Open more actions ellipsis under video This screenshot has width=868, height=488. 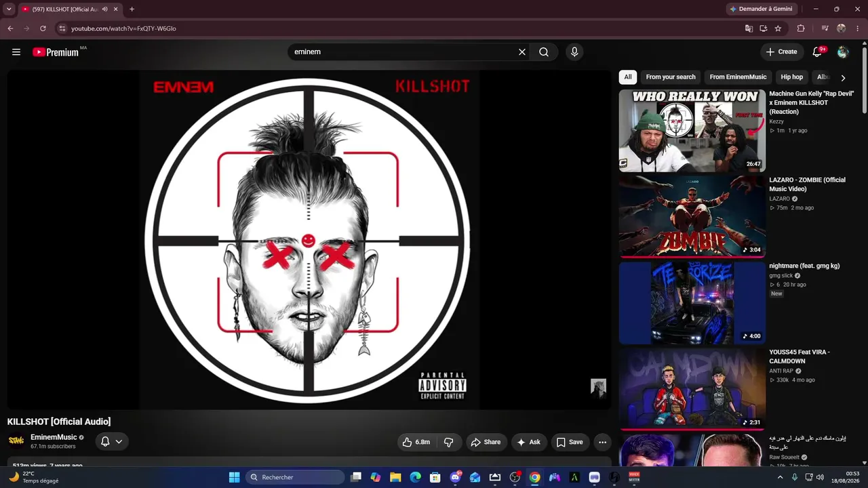point(602,442)
